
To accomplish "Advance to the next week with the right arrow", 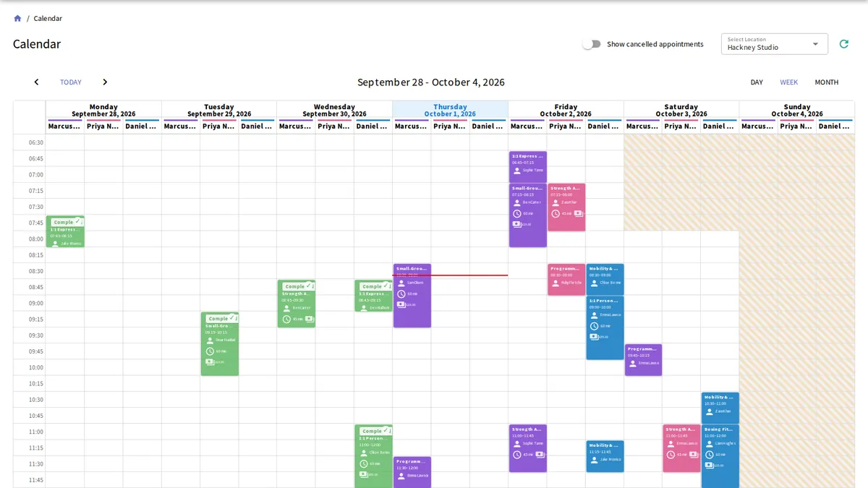I will [x=105, y=82].
